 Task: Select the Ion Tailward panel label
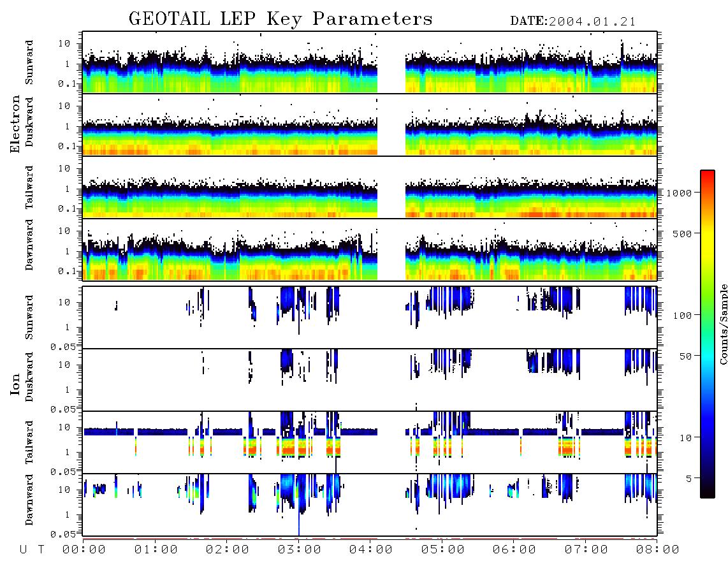click(x=29, y=442)
